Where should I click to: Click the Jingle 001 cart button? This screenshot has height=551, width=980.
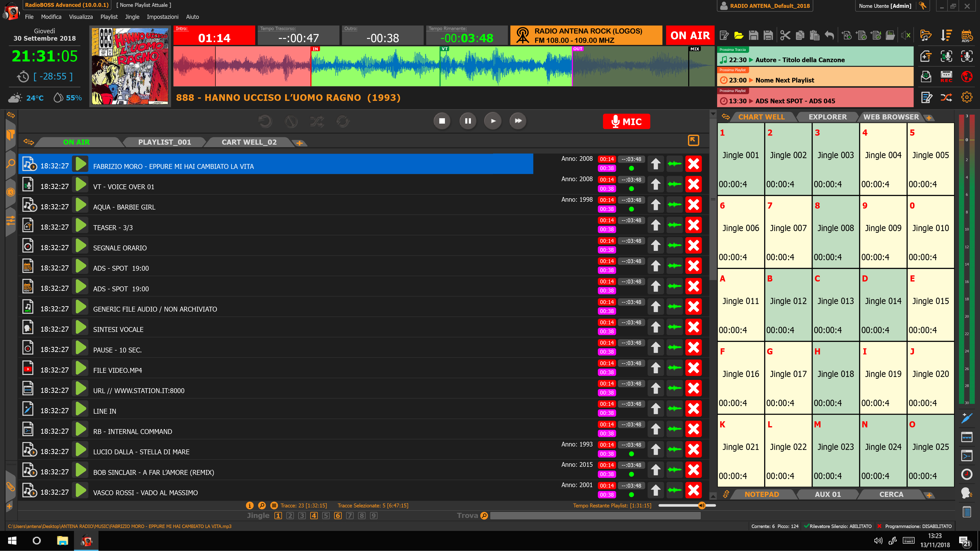(x=741, y=159)
